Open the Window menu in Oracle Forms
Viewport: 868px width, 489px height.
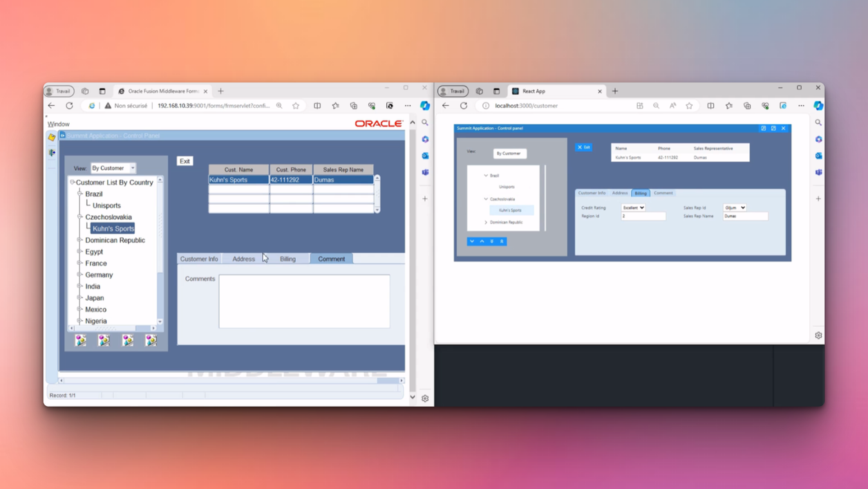point(58,124)
